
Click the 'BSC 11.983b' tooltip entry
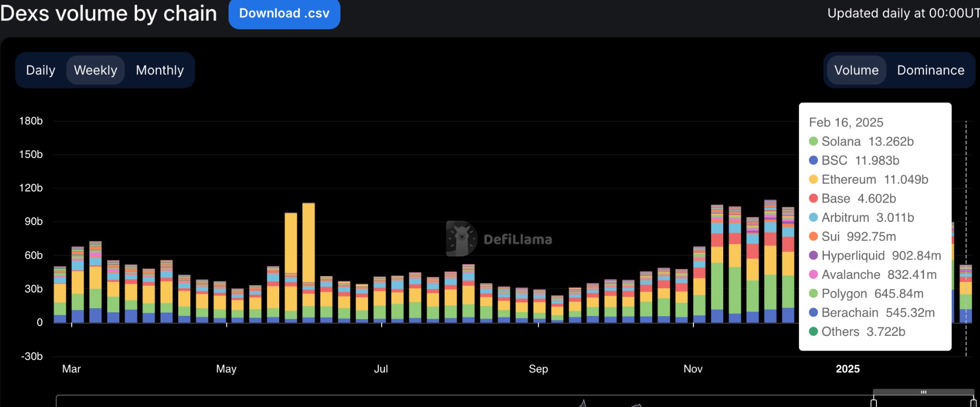tap(854, 160)
